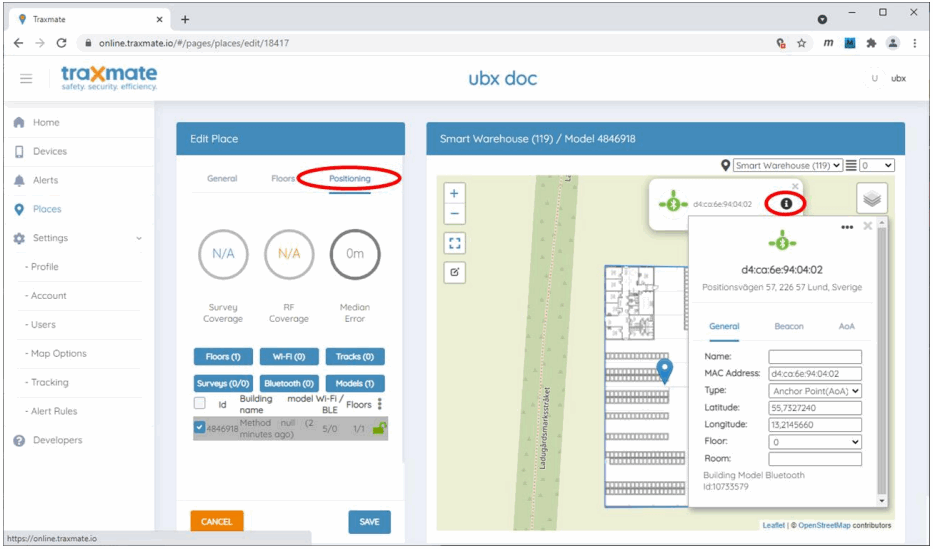
Task: Open Places in sidebar
Action: pos(47,209)
